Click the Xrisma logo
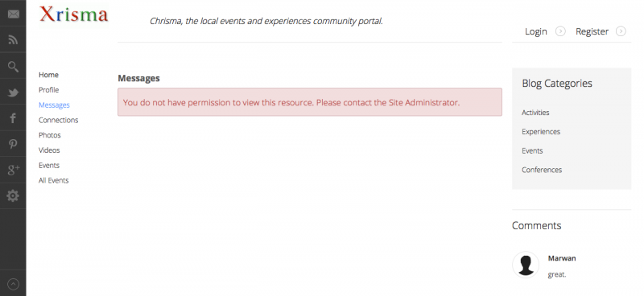644x296 pixels. click(74, 14)
